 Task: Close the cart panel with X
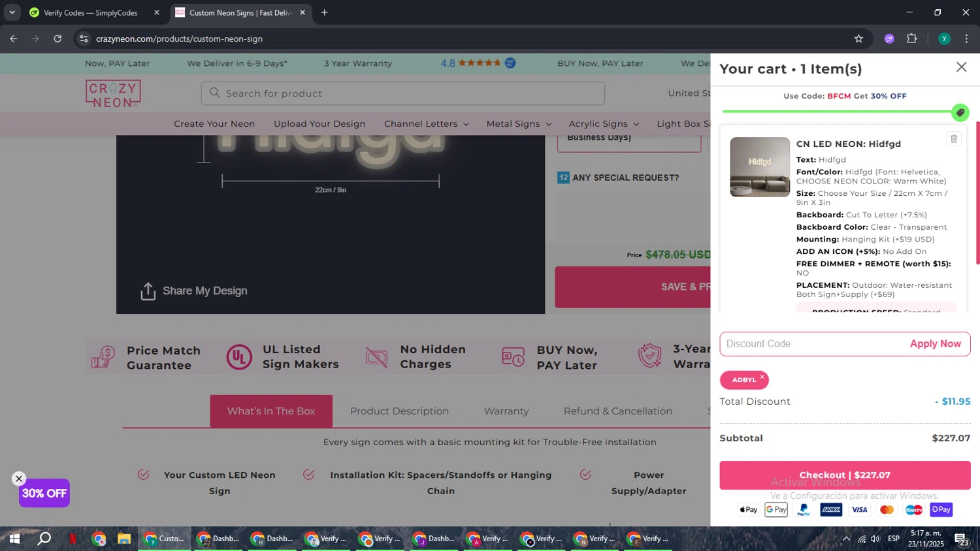coord(961,67)
